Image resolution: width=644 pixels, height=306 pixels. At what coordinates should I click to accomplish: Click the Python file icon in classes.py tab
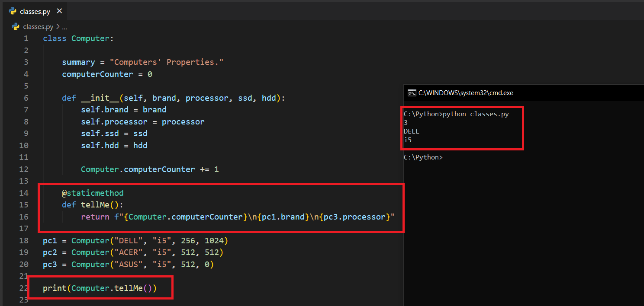13,11
